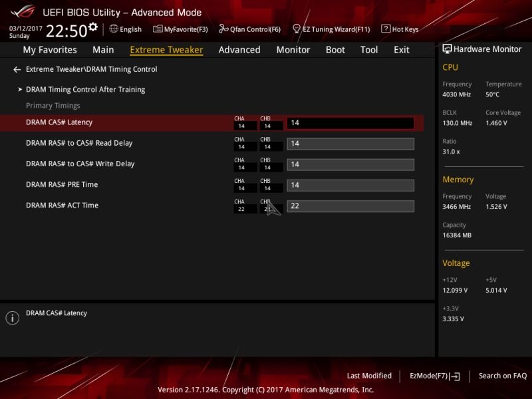Click the Version 2.17.1246 copyright text

click(265, 390)
